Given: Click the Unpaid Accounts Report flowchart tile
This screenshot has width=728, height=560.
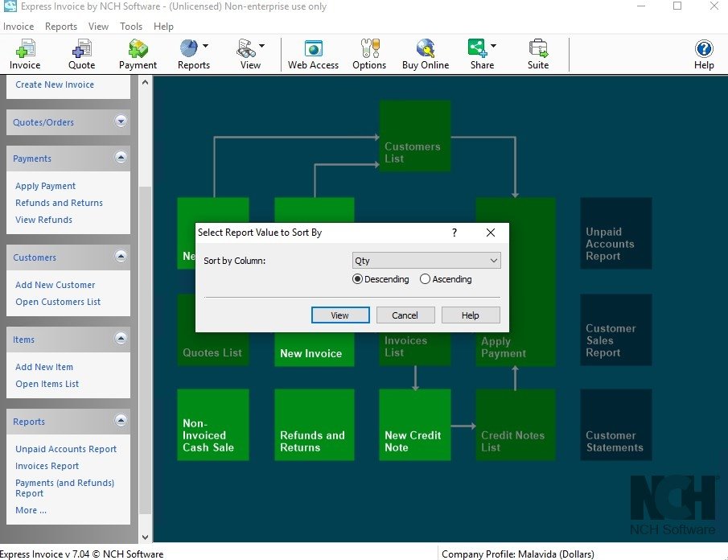Looking at the screenshot, I should 616,233.
